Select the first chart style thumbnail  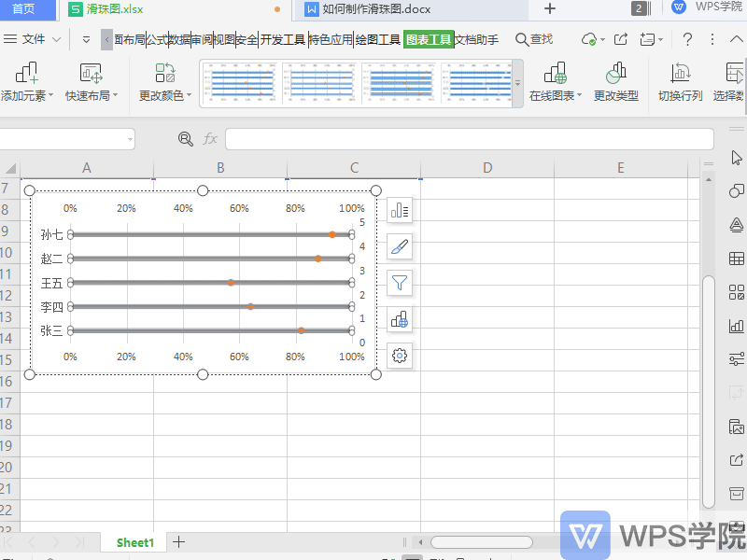[240, 83]
